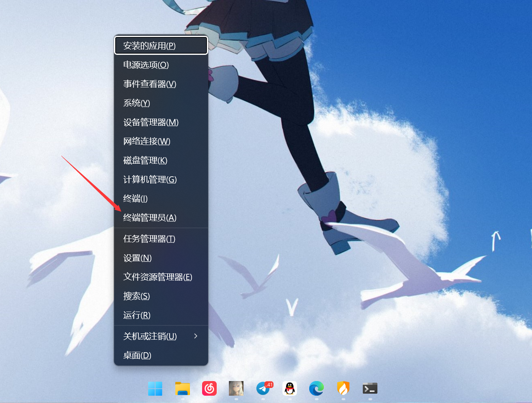Screen dimensions: 532x403
Task: Open Telegram with 41 unread badge
Action: pos(263,389)
